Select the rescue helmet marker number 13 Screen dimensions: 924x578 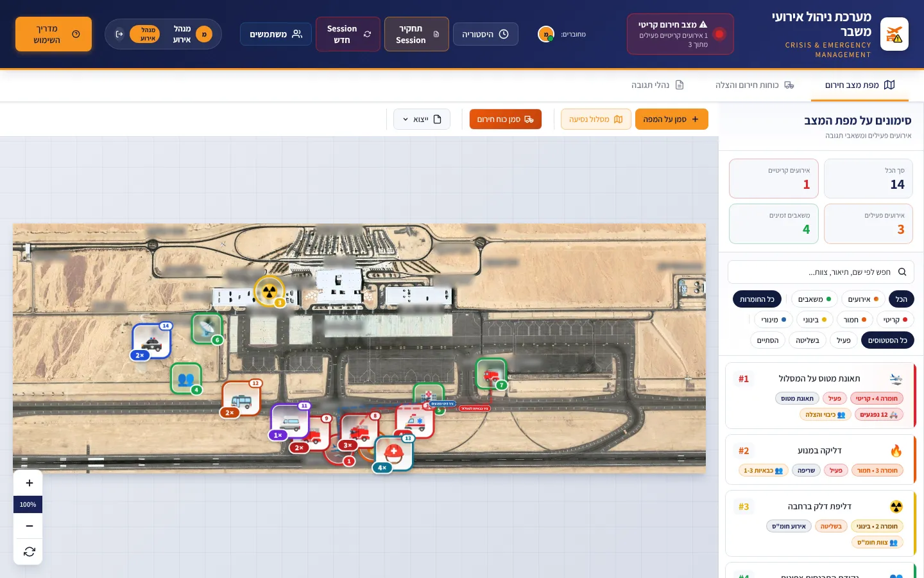pyautogui.click(x=394, y=453)
